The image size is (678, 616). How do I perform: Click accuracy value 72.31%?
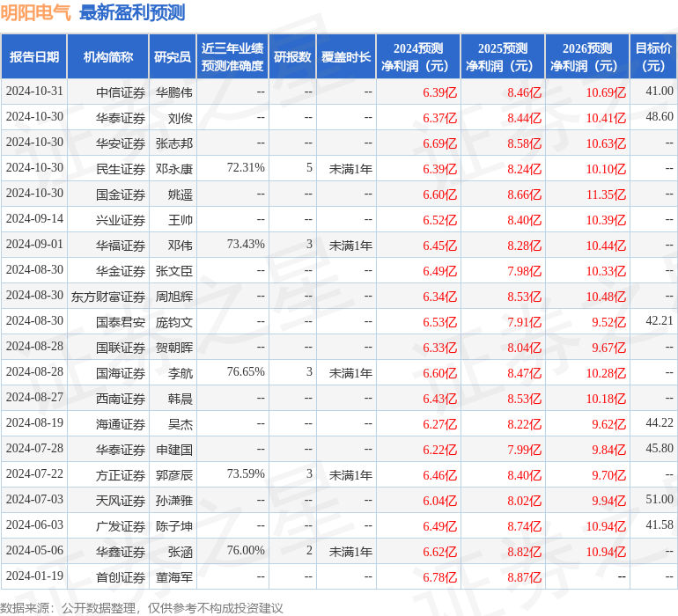click(x=246, y=168)
